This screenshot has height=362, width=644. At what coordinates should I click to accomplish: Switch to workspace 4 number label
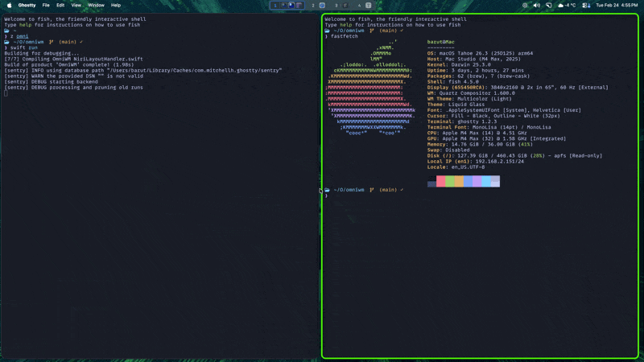click(x=359, y=6)
